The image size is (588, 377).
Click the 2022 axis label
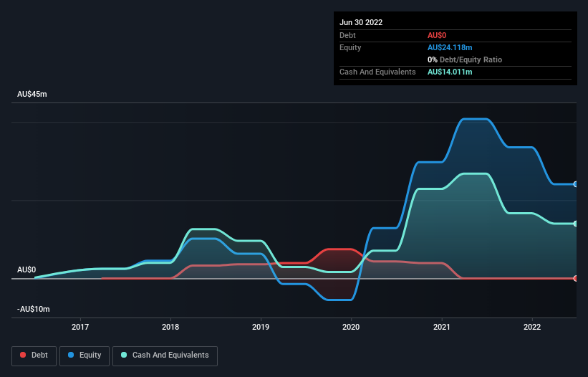(532, 327)
